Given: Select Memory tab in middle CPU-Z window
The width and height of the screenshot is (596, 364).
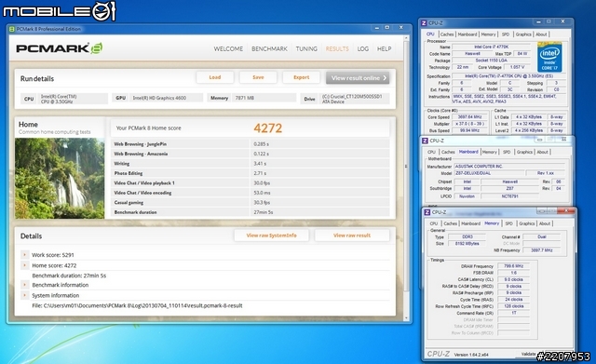Looking at the screenshot, I should [490, 152].
